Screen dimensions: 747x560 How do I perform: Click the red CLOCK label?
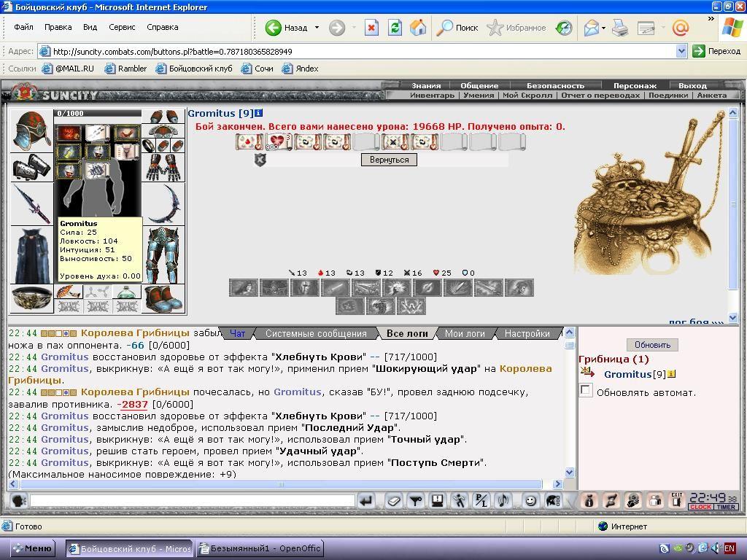point(700,507)
